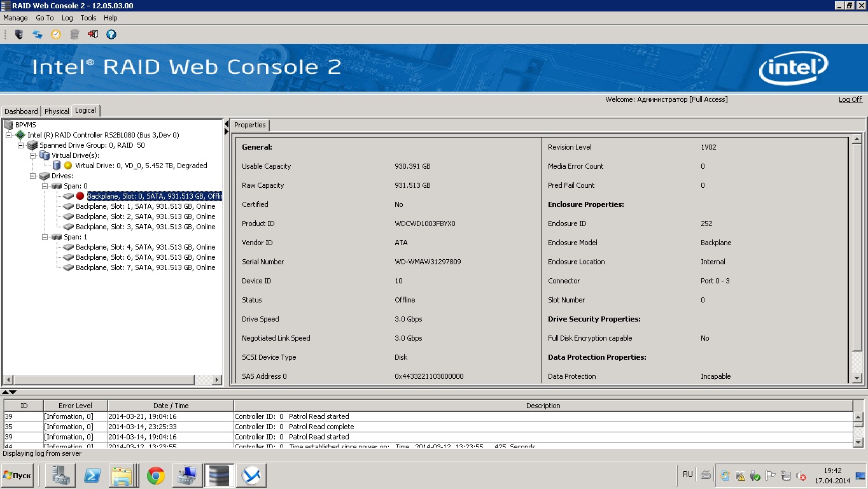Click the server shield toolbar icon
868x489 pixels.
tap(19, 34)
